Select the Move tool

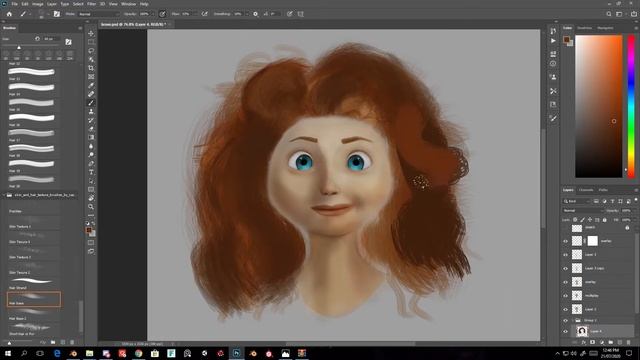pyautogui.click(x=91, y=33)
